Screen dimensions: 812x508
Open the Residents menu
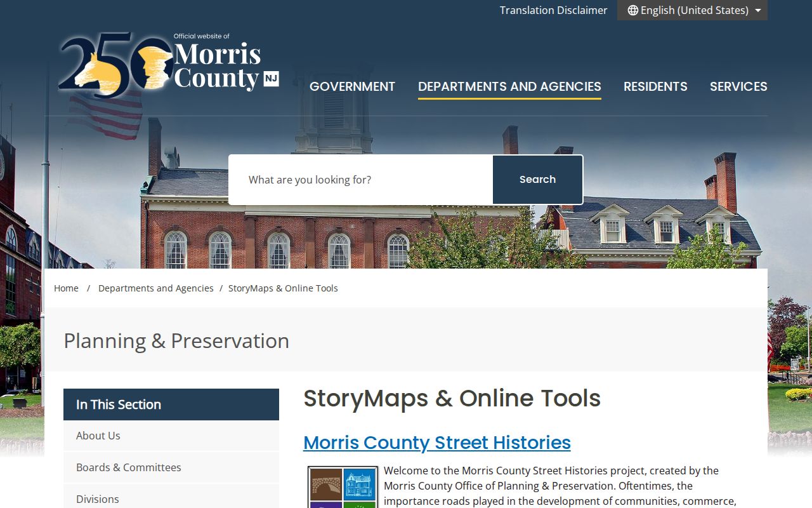point(655,86)
